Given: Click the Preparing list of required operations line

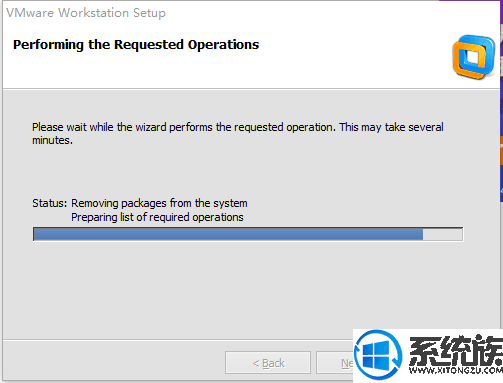Looking at the screenshot, I should coord(157,217).
